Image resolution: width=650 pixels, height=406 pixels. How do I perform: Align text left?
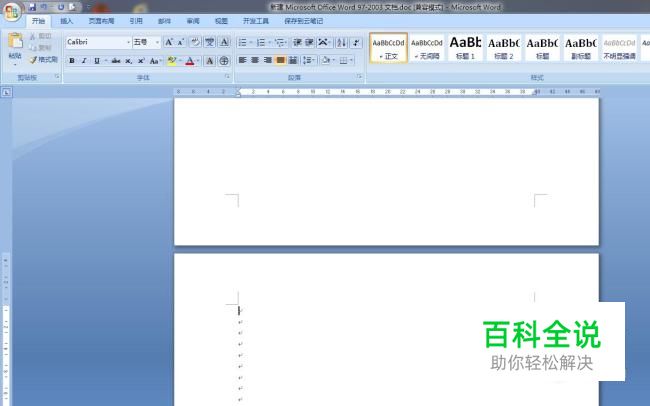243,61
